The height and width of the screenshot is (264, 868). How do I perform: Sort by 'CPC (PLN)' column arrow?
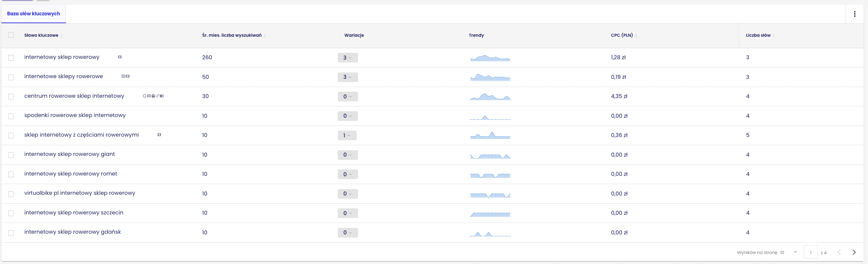click(636, 36)
